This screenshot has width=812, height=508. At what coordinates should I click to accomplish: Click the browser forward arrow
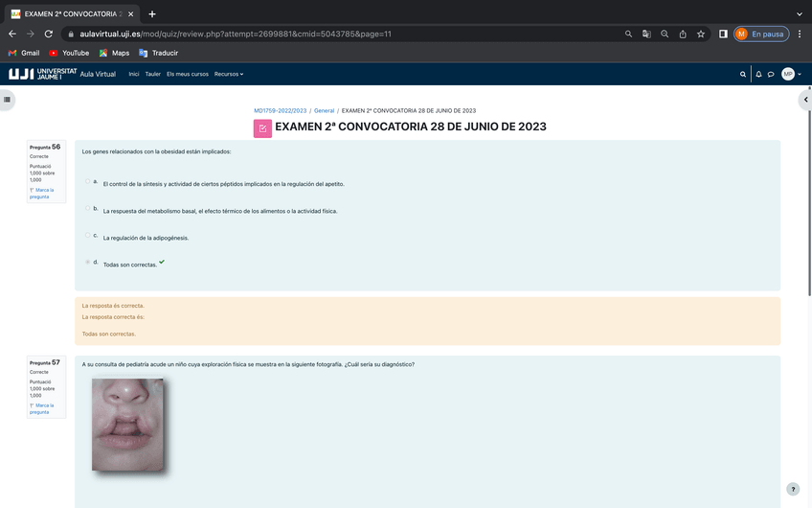[31, 34]
